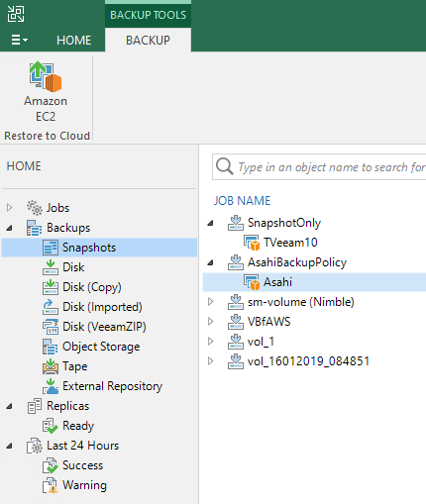Open the main hamburger menu dropdown
Image resolution: width=426 pixels, height=504 pixels.
(19, 40)
